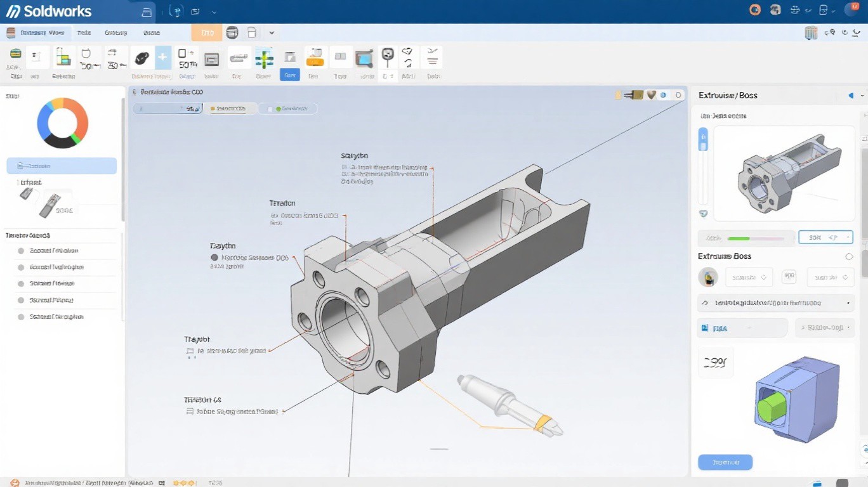This screenshot has height=487, width=868.
Task: Click the blue button at the right panel's bottom
Action: (x=725, y=462)
